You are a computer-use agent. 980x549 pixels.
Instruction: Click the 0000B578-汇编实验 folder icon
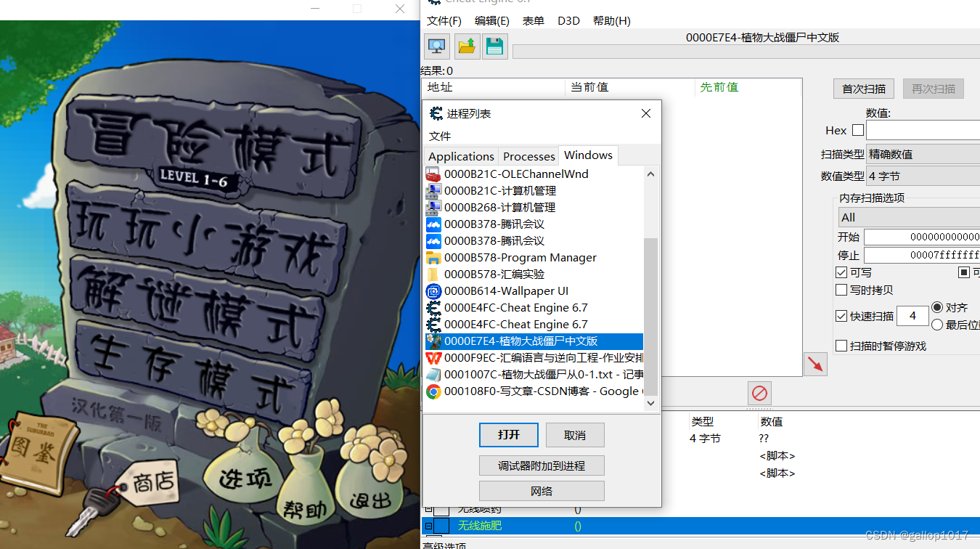pos(433,274)
